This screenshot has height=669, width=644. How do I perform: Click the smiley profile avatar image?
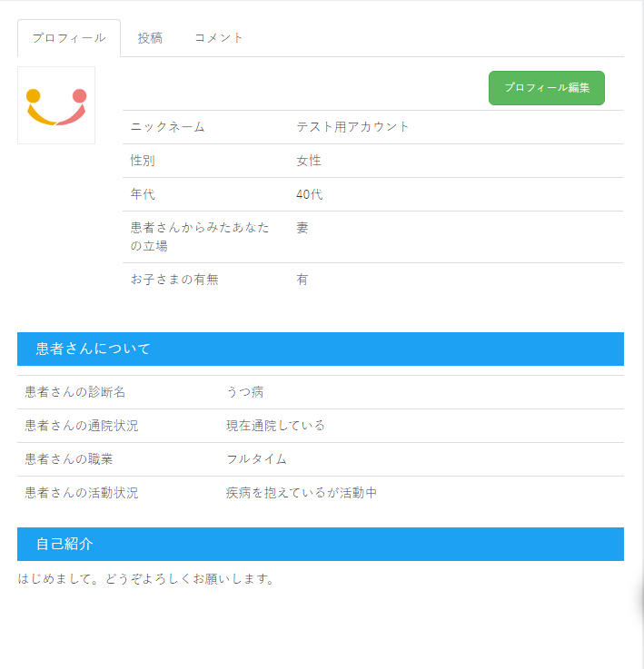56,105
